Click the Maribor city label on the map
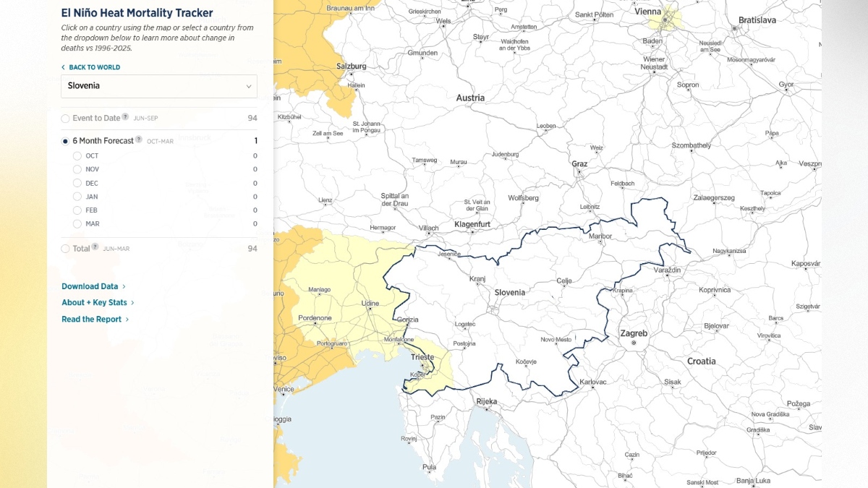 (x=601, y=236)
